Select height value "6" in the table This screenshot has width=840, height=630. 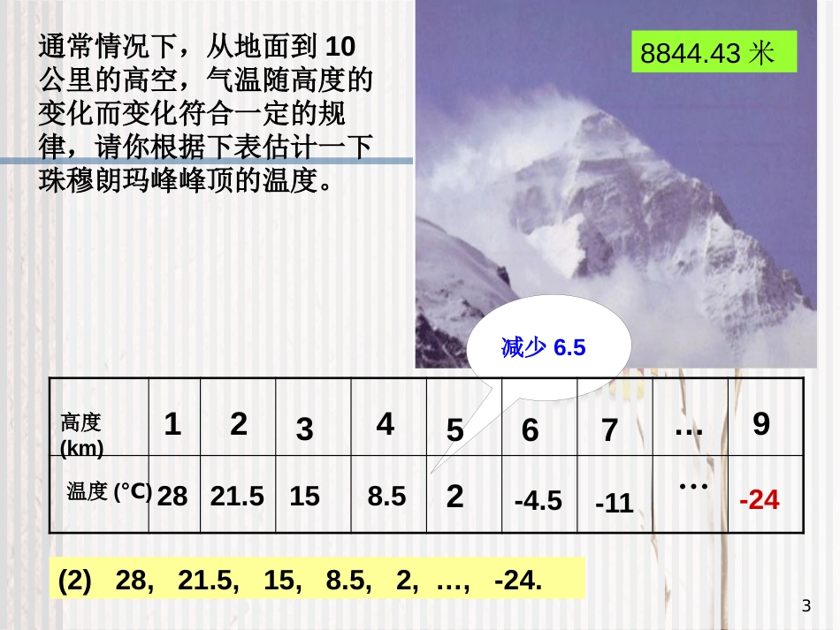click(x=530, y=430)
